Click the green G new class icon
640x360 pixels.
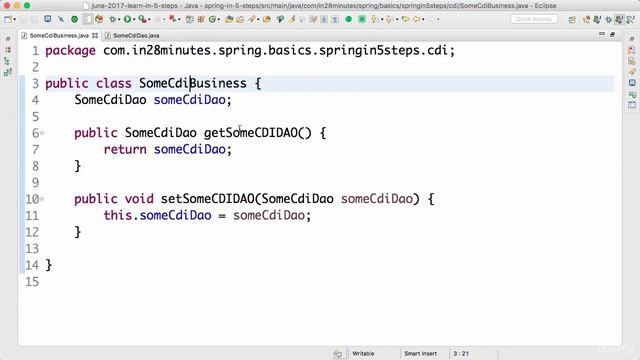[x=212, y=19]
